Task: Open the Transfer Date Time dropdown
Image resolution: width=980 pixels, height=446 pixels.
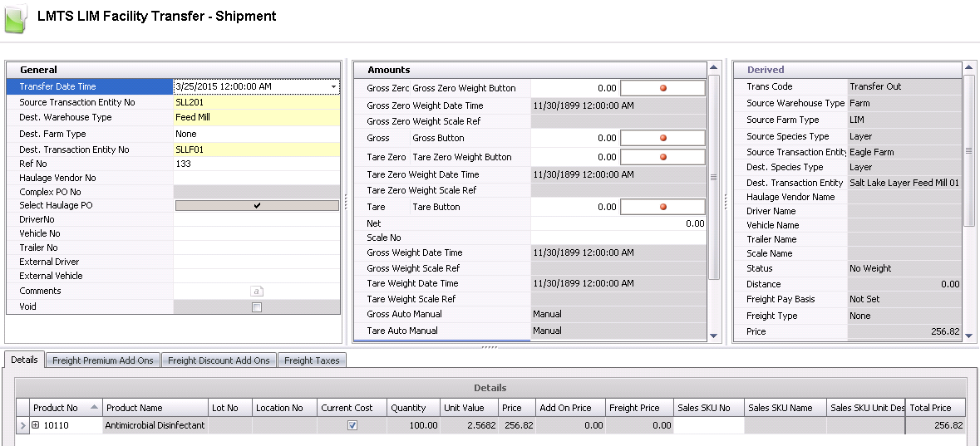Action: [x=334, y=87]
